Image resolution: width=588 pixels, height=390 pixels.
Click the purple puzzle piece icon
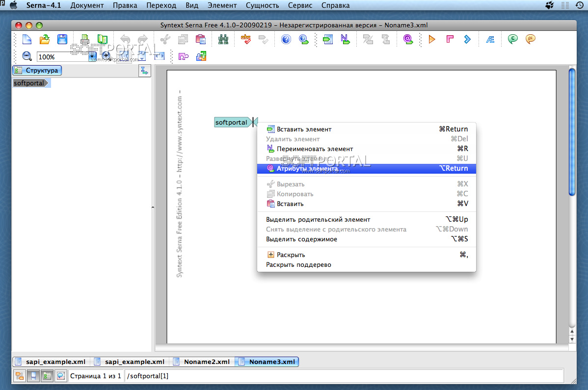click(x=184, y=56)
